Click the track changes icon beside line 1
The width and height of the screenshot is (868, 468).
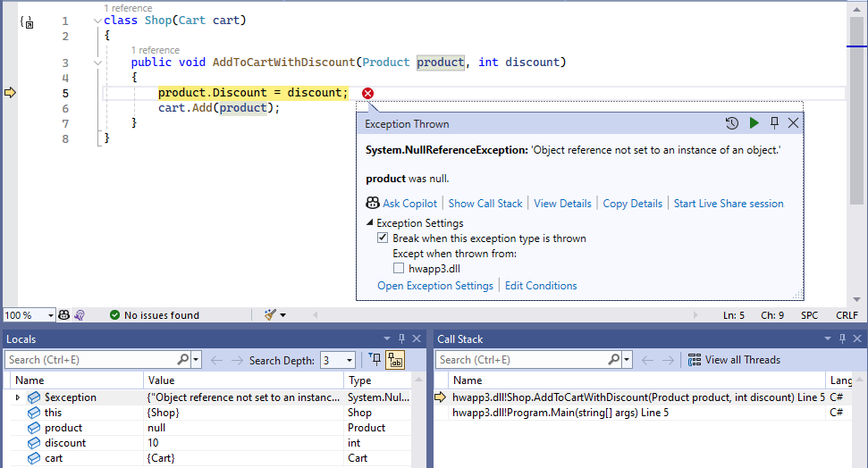[27, 22]
